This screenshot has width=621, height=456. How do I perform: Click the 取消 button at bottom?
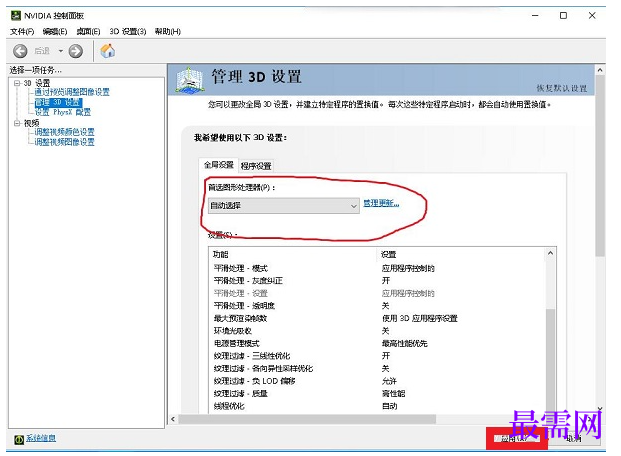[x=573, y=438]
